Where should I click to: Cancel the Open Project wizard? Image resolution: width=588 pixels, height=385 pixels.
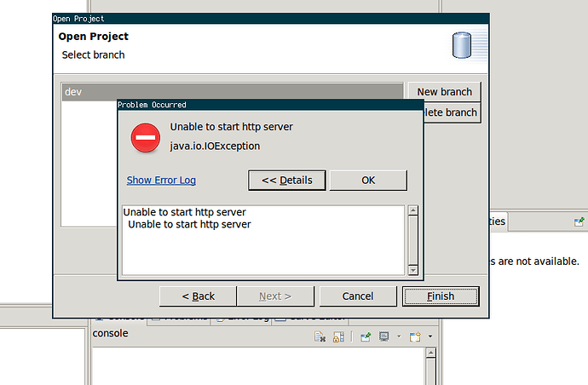pyautogui.click(x=357, y=296)
